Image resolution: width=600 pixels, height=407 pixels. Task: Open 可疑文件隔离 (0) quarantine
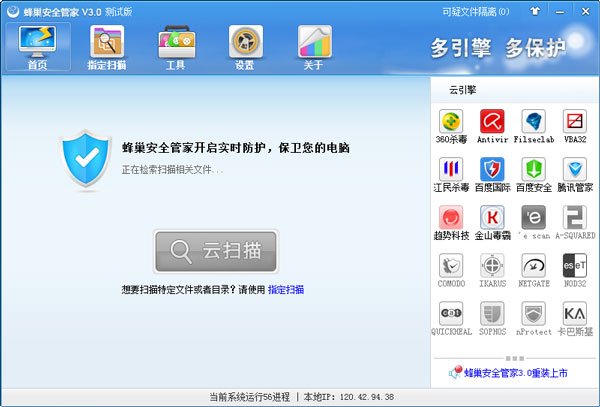476,12
